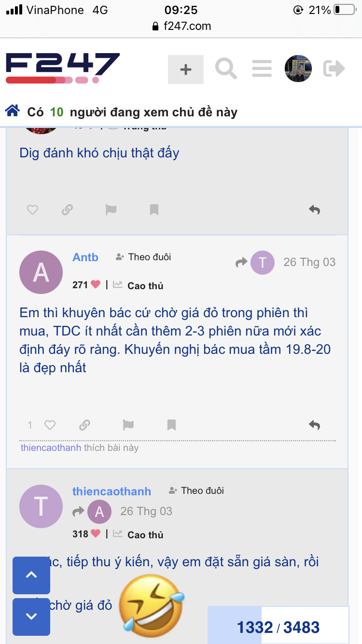The image size is (362, 644).
Task: Expand replied-to post by Antb's arrow
Action: point(241,263)
